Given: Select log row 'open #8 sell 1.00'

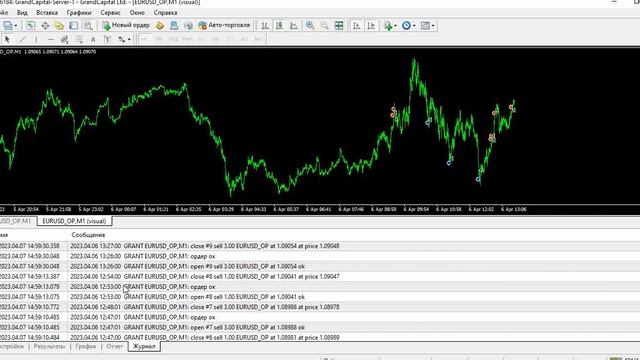Looking at the screenshot, I should tap(320, 297).
